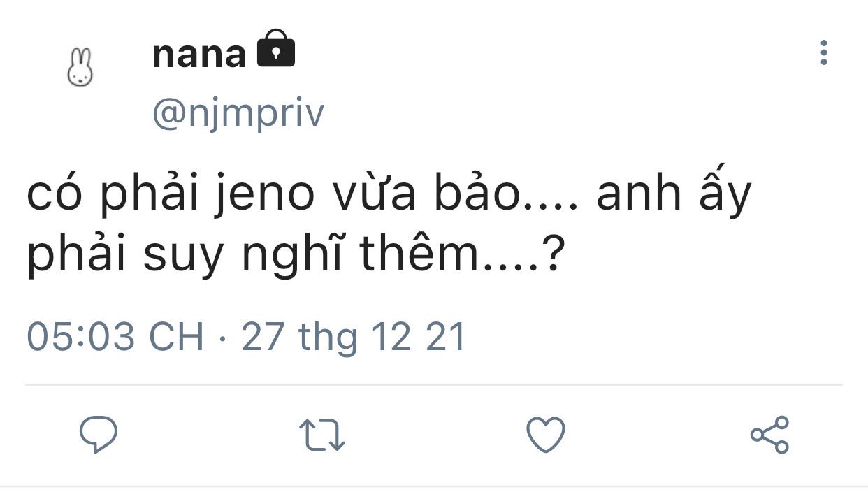The width and height of the screenshot is (868, 499).
Task: Open the bunny profile avatar
Action: 80,67
